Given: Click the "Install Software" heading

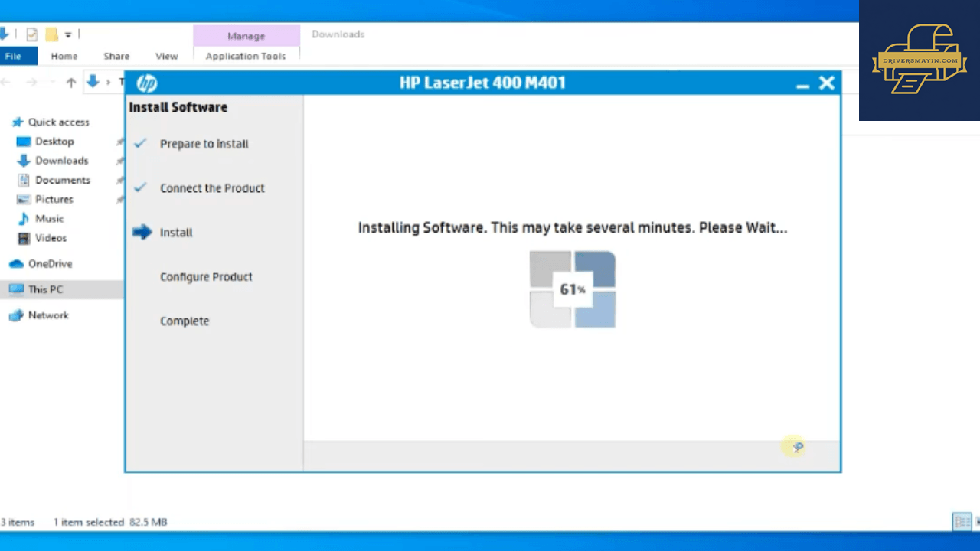Looking at the screenshot, I should click(178, 107).
